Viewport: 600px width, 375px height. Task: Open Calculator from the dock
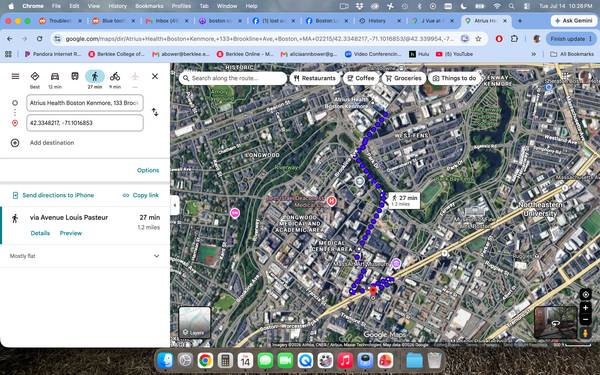[225, 360]
